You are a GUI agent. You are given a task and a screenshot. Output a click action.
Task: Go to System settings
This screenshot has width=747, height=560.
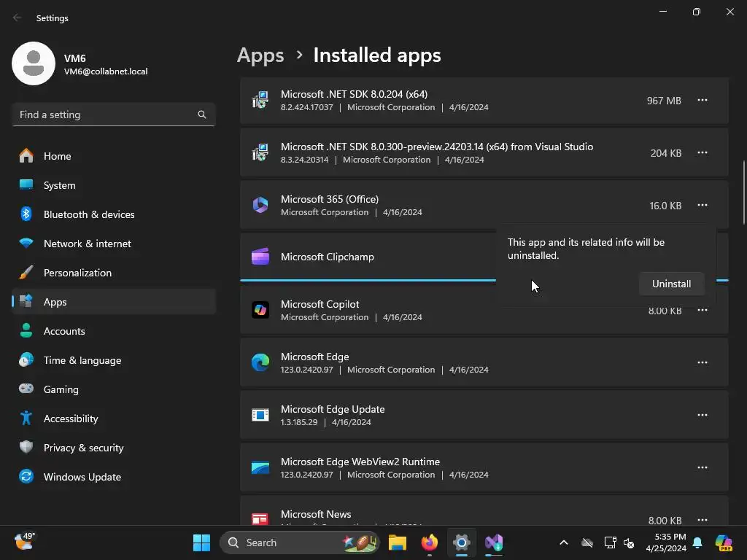114,185
